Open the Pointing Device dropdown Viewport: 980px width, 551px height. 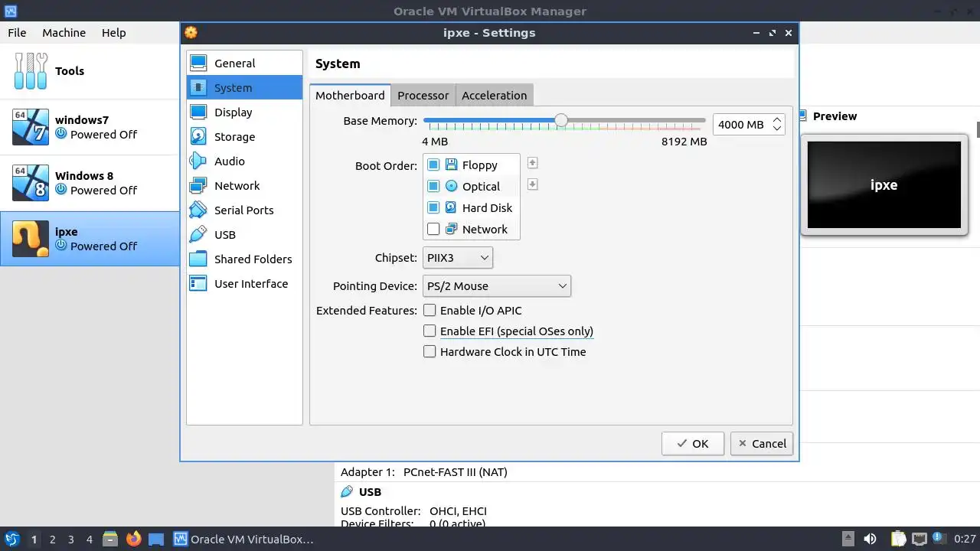click(x=497, y=286)
